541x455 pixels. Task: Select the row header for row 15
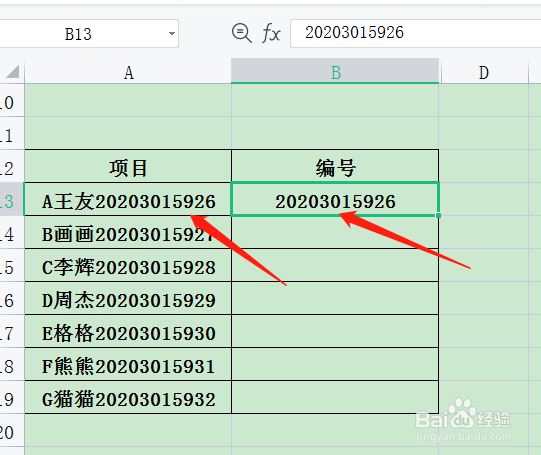12,266
